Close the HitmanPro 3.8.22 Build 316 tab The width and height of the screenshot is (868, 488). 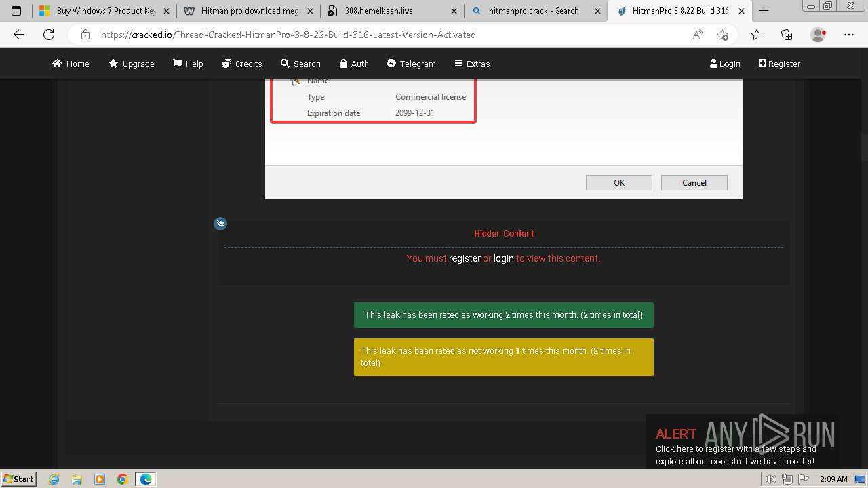(x=741, y=11)
